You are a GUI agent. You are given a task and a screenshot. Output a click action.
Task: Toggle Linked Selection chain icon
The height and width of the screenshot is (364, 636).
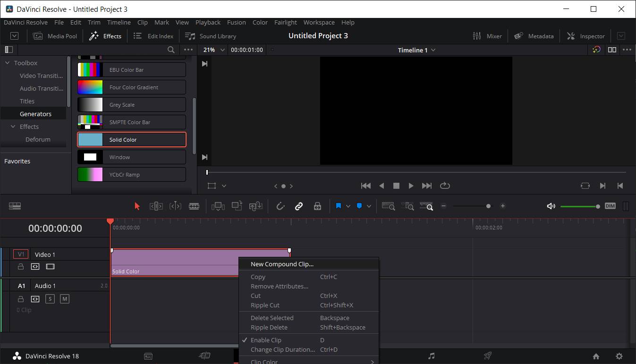pyautogui.click(x=299, y=206)
